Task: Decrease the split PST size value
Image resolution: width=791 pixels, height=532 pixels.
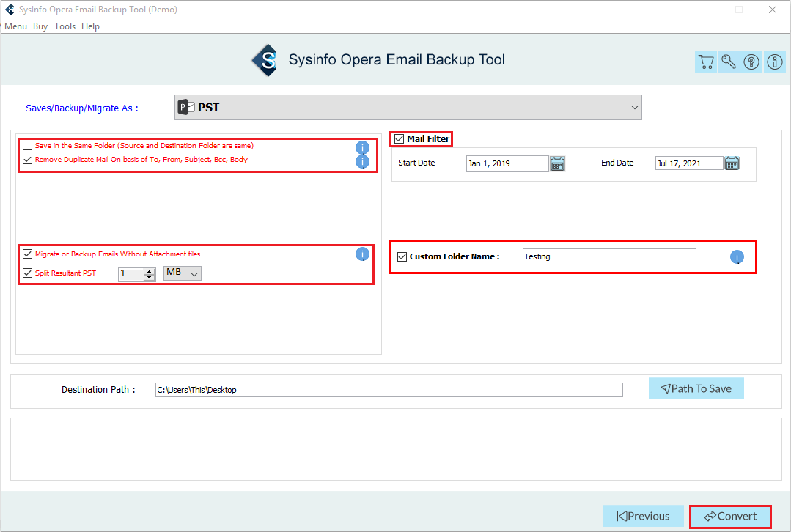Action: click(150, 277)
